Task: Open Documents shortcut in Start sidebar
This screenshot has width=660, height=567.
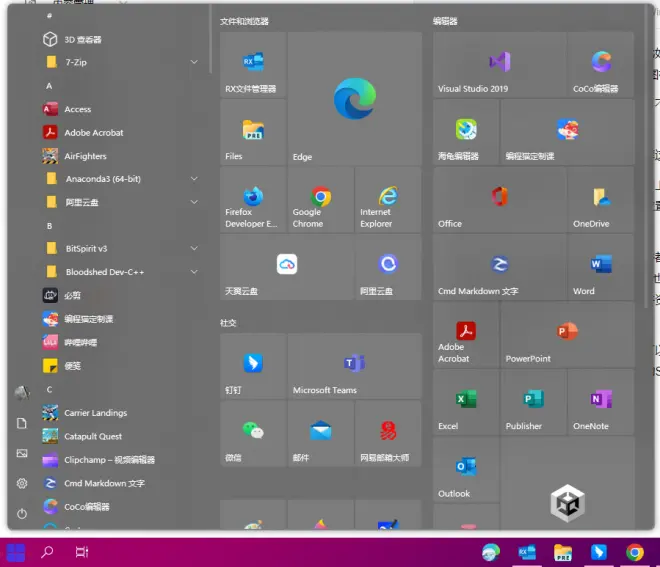Action: (22, 423)
